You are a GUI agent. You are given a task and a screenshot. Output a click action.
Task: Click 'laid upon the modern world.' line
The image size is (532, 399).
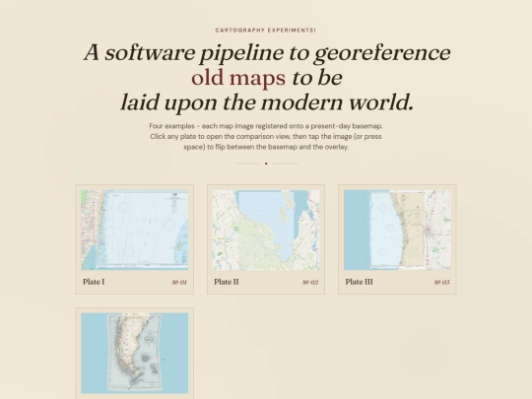267,102
